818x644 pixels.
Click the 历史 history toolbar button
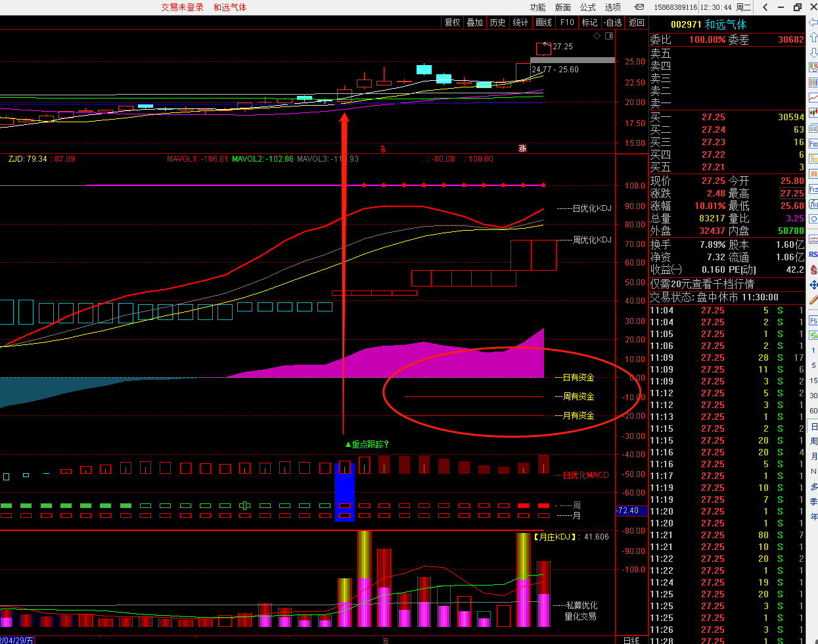pyautogui.click(x=498, y=22)
